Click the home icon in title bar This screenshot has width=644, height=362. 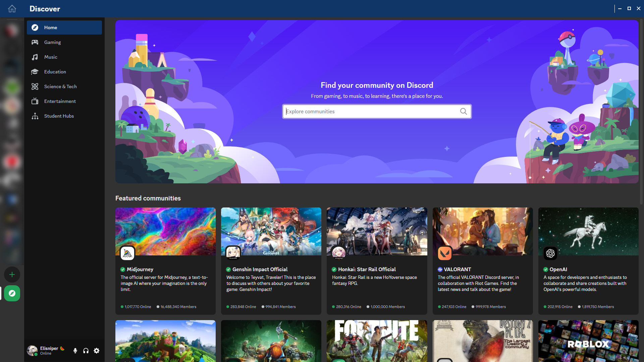(12, 9)
